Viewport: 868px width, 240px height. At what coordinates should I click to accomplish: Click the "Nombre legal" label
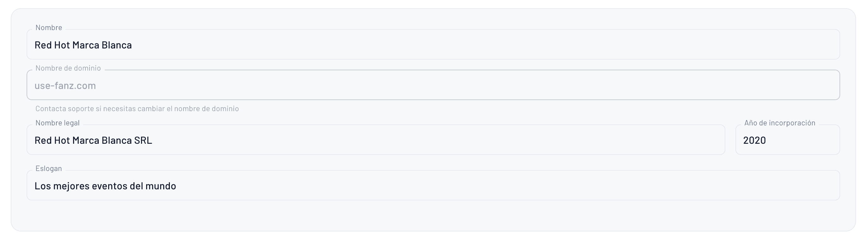58,123
